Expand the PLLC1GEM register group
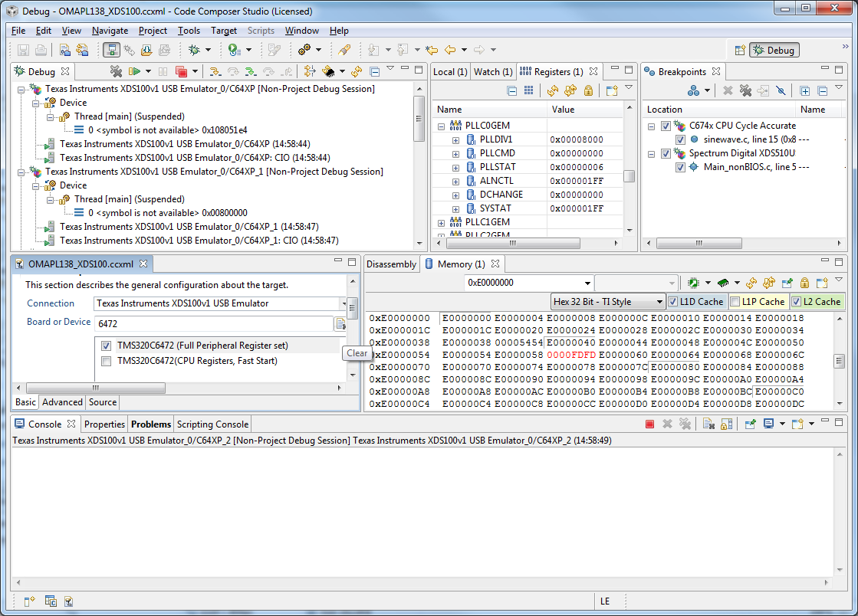Screen dimensions: 858x616 click(441, 222)
